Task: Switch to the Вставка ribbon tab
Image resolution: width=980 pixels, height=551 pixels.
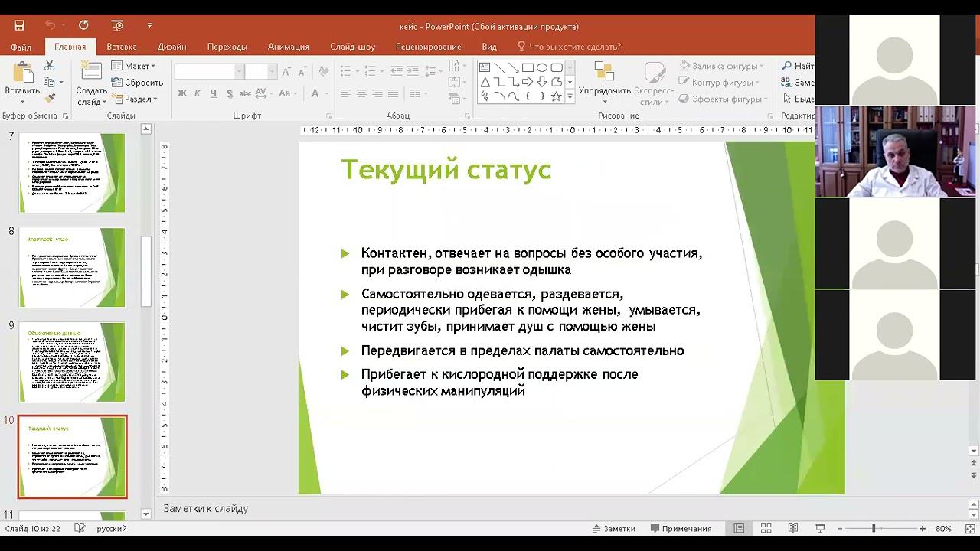Action: [122, 47]
